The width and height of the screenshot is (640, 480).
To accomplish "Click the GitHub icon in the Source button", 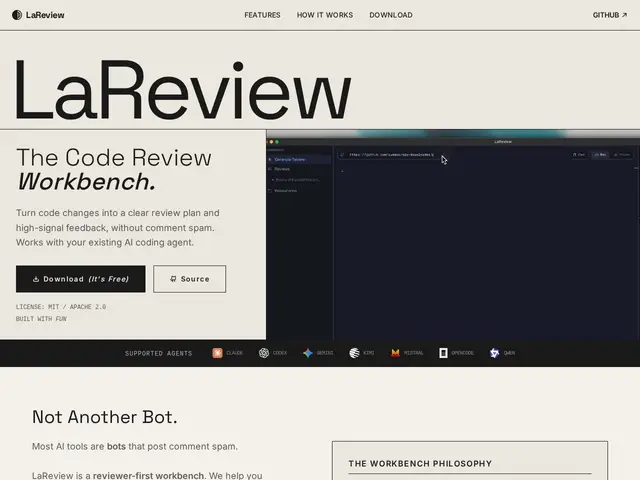I will 173,279.
